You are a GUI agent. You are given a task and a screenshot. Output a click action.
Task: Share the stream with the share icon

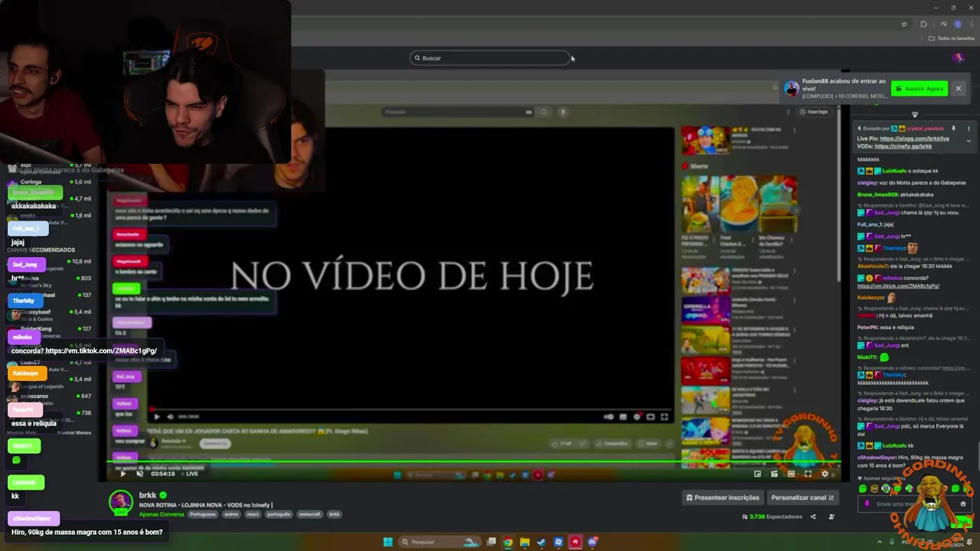[x=813, y=517]
